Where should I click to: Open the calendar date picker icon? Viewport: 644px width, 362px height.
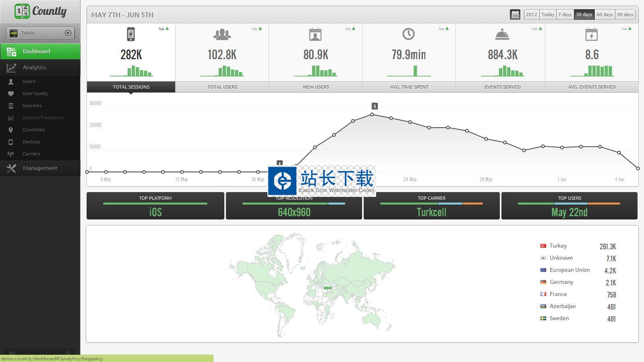[x=515, y=14]
